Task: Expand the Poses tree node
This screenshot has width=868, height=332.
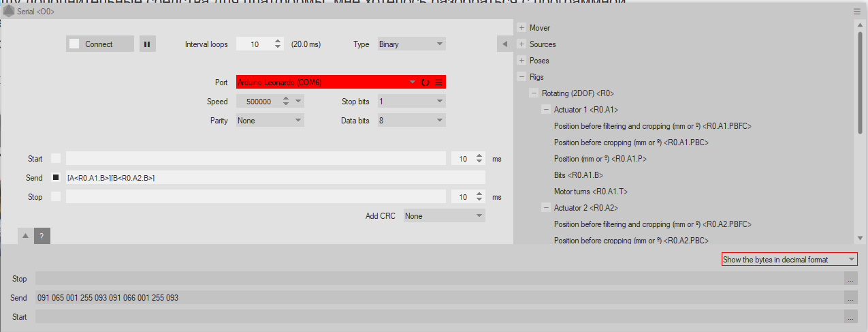Action: coord(521,61)
